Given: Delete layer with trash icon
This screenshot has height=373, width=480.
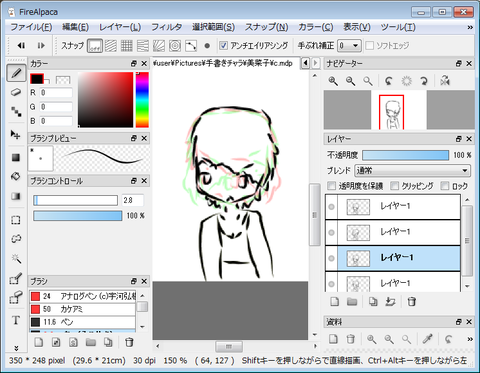Looking at the screenshot, I should point(411,302).
